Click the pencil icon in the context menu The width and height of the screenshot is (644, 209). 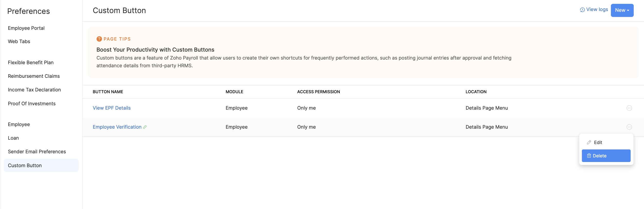point(589,142)
